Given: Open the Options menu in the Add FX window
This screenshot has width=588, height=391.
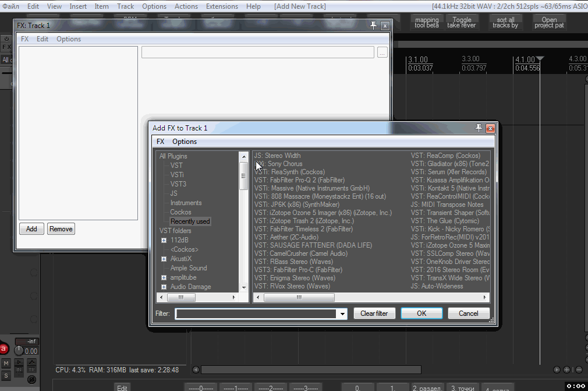Looking at the screenshot, I should click(185, 142).
